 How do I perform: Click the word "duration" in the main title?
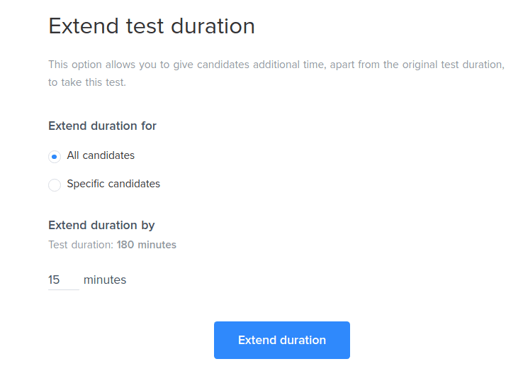click(213, 26)
